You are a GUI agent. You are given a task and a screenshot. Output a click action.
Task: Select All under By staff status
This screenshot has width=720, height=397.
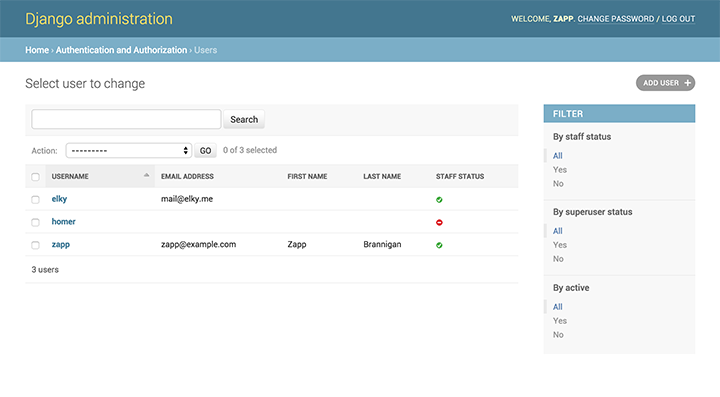[x=557, y=156]
